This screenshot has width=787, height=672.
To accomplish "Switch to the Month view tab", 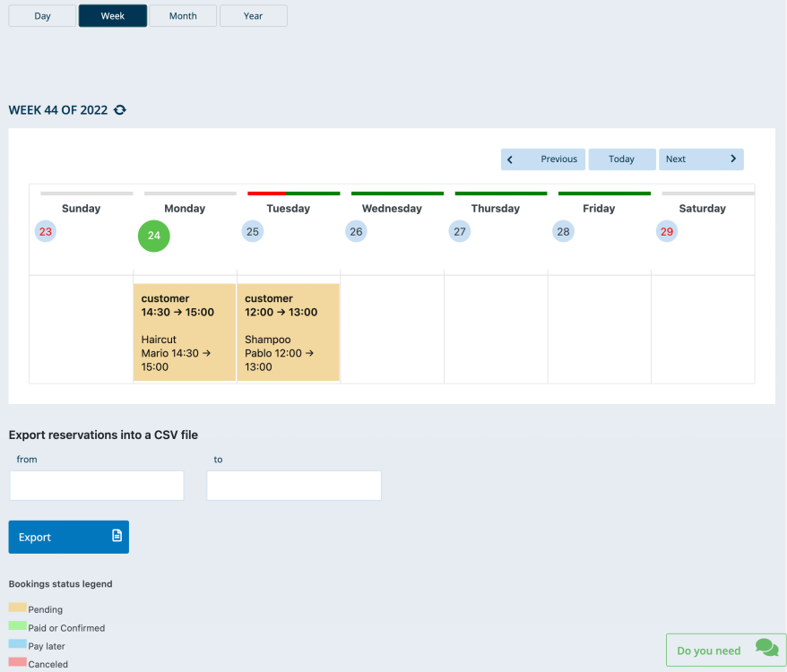I will tap(182, 15).
